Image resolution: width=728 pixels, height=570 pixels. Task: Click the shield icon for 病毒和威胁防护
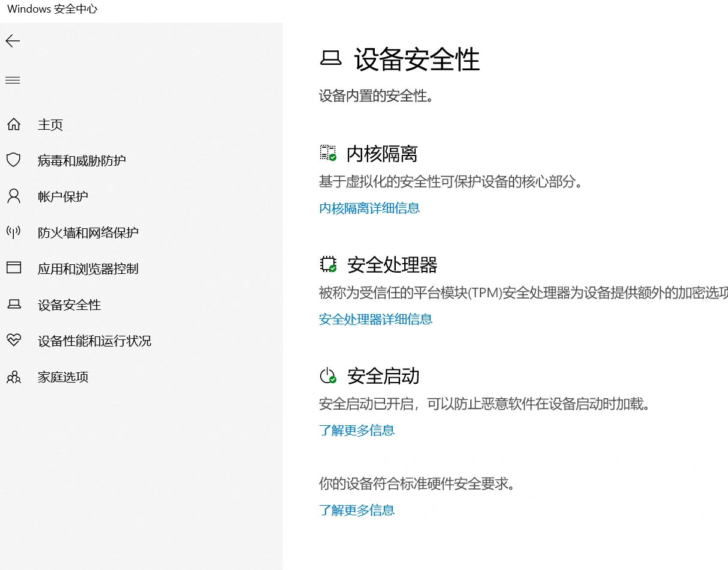13,160
